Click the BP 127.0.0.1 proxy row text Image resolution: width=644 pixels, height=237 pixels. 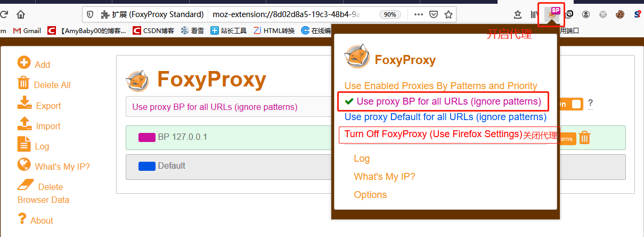[x=182, y=137]
